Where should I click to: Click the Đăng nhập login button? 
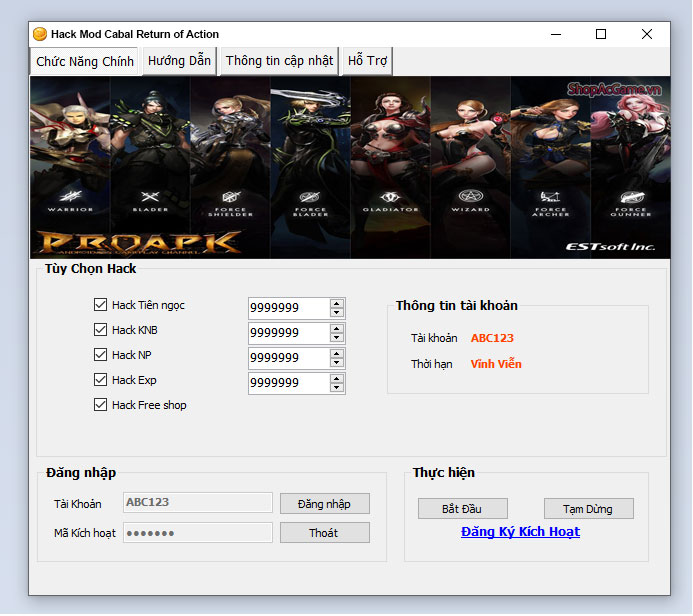pos(324,504)
